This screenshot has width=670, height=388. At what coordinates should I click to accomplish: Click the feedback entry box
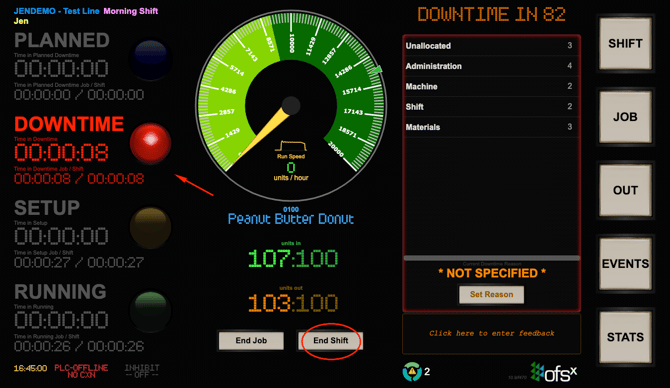[491, 334]
